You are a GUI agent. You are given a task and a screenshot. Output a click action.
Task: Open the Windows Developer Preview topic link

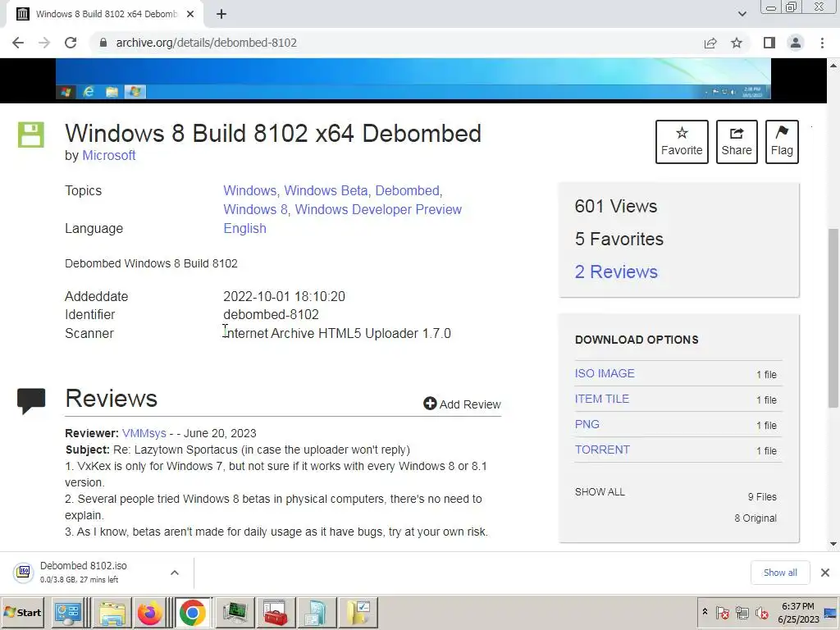[378, 209]
